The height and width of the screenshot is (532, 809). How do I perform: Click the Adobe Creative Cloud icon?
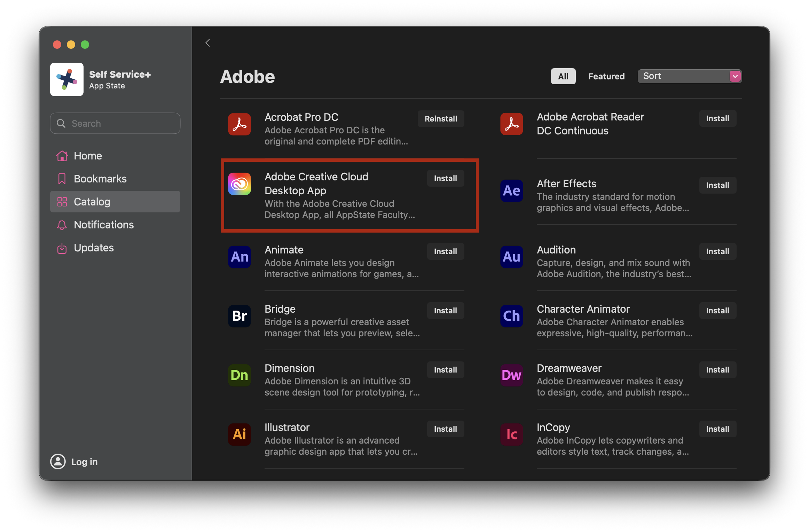click(239, 184)
